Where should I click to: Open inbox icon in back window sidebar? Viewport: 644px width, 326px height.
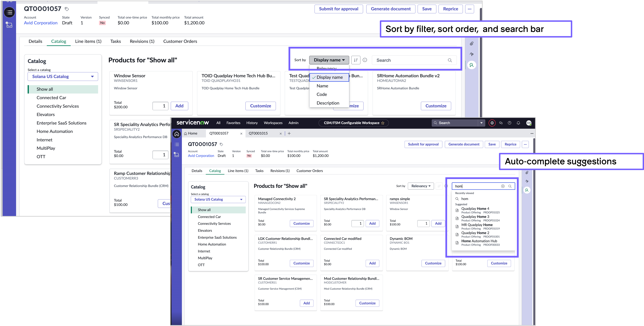point(9,25)
